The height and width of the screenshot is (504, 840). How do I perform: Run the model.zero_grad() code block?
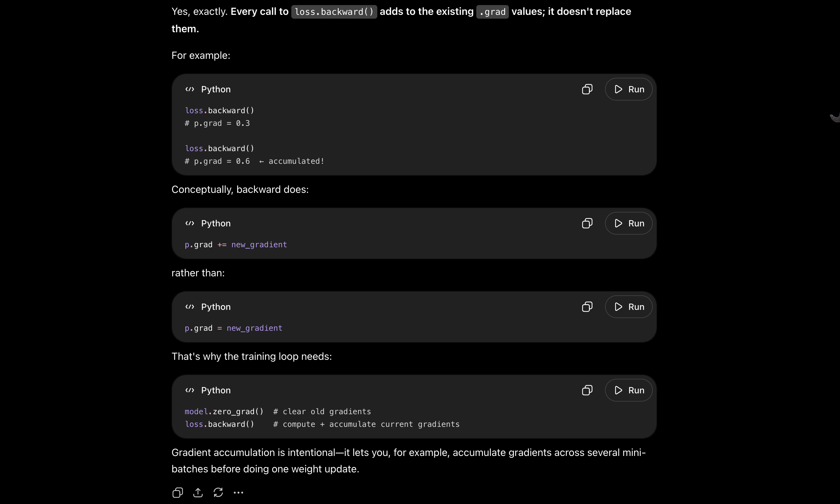tap(628, 390)
